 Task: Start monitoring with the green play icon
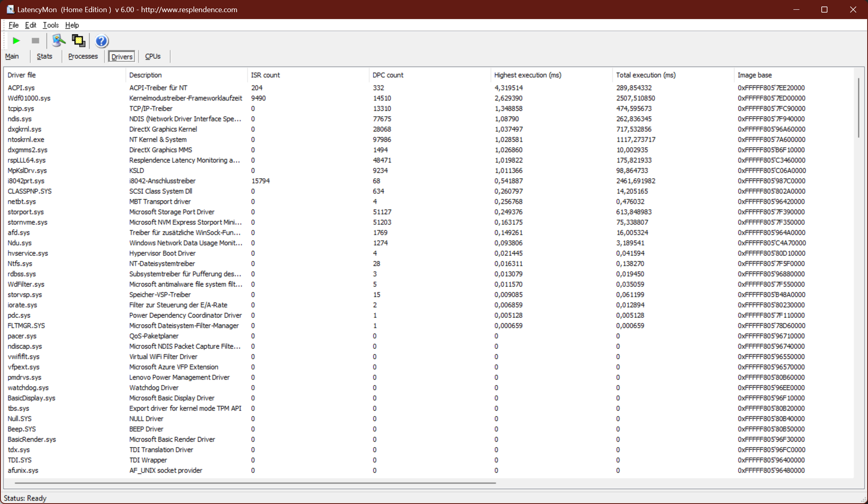click(16, 41)
